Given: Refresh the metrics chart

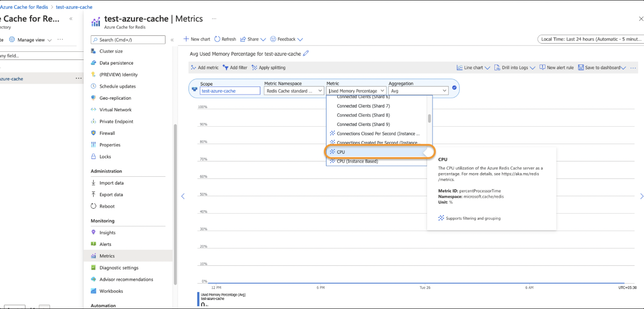Looking at the screenshot, I should (225, 39).
